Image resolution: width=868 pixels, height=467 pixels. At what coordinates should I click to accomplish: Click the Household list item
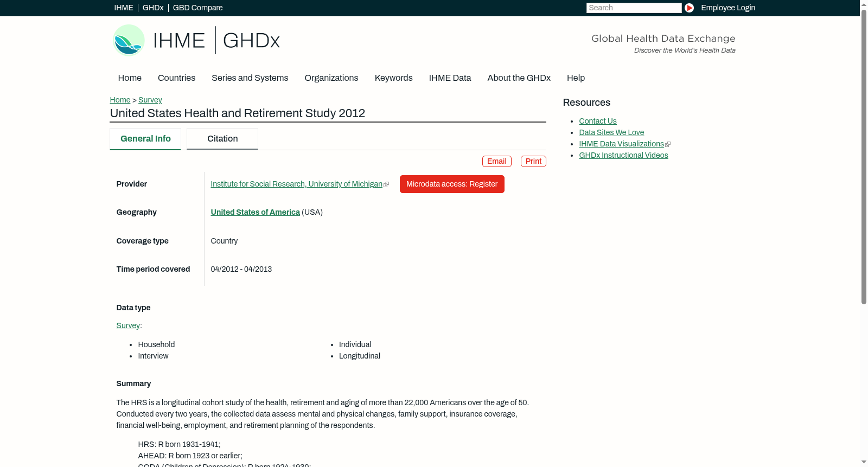tap(156, 344)
